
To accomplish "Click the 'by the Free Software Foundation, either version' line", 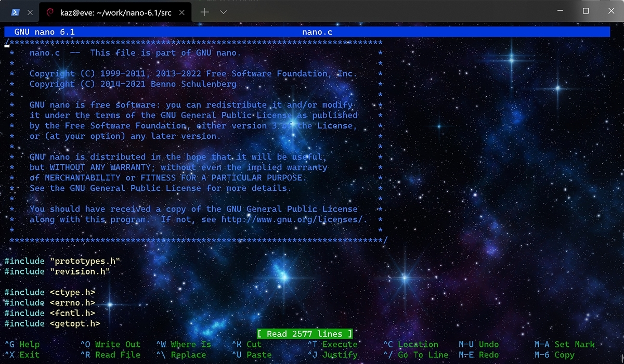I will coord(193,126).
